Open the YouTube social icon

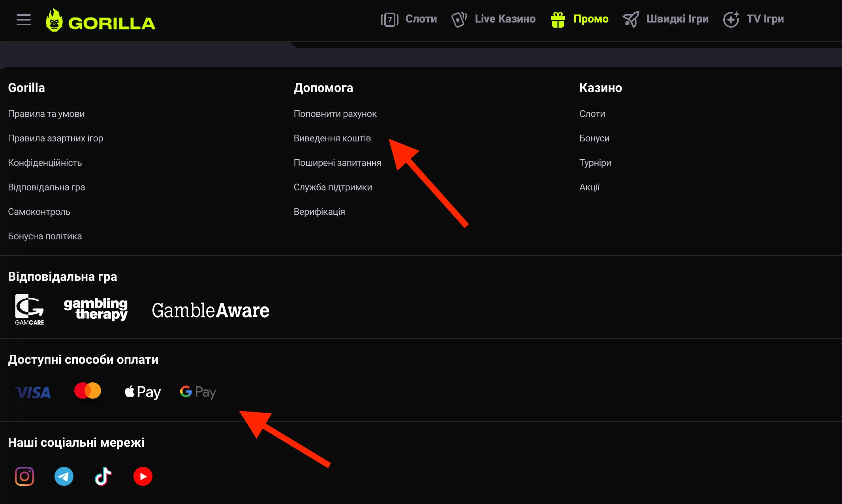point(143,476)
